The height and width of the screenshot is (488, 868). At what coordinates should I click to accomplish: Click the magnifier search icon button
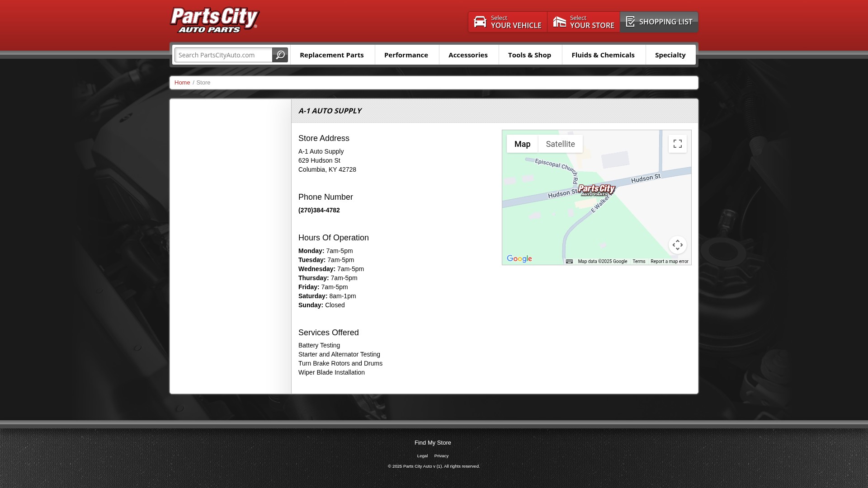point(280,55)
